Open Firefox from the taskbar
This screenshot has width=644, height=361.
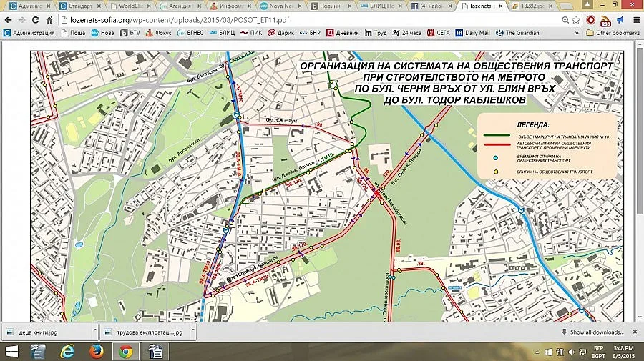tap(96, 351)
